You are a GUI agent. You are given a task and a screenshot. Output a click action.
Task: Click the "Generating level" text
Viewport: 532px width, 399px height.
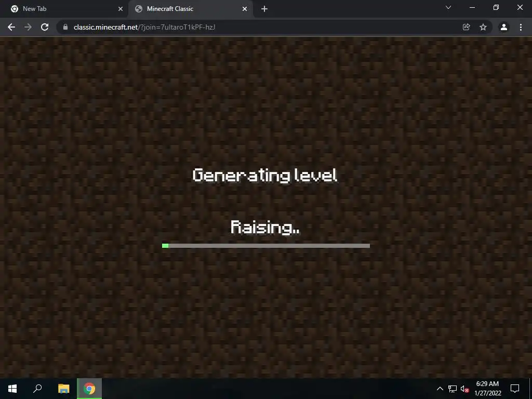[x=265, y=176]
